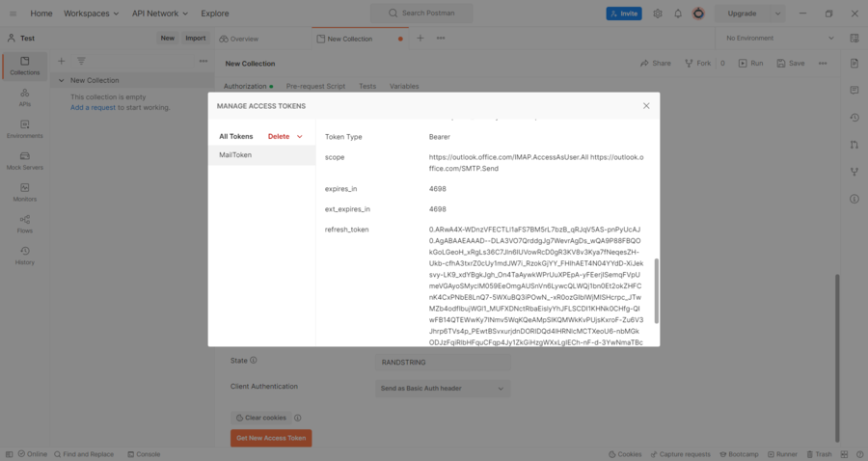Click Get New Access Token button

[271, 438]
